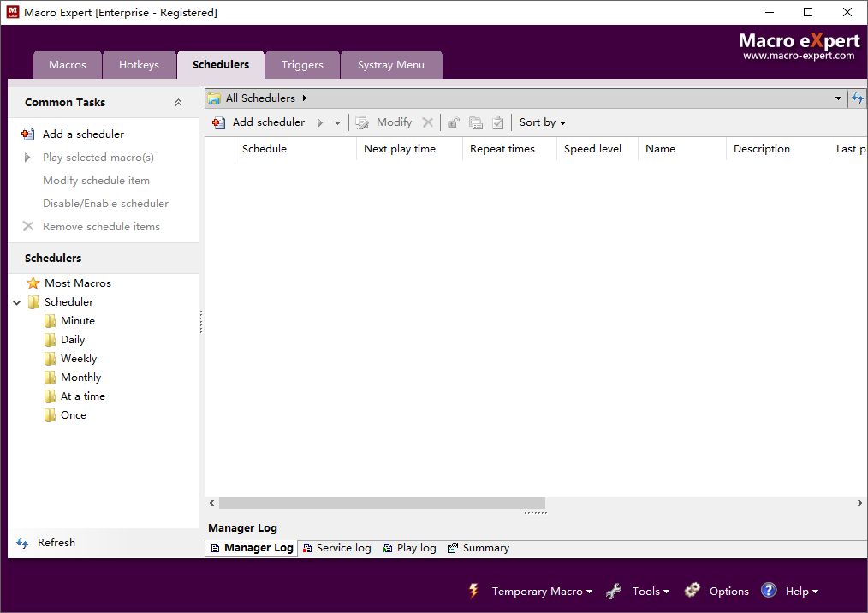Click the Speed level column header
868x613 pixels.
(x=597, y=148)
